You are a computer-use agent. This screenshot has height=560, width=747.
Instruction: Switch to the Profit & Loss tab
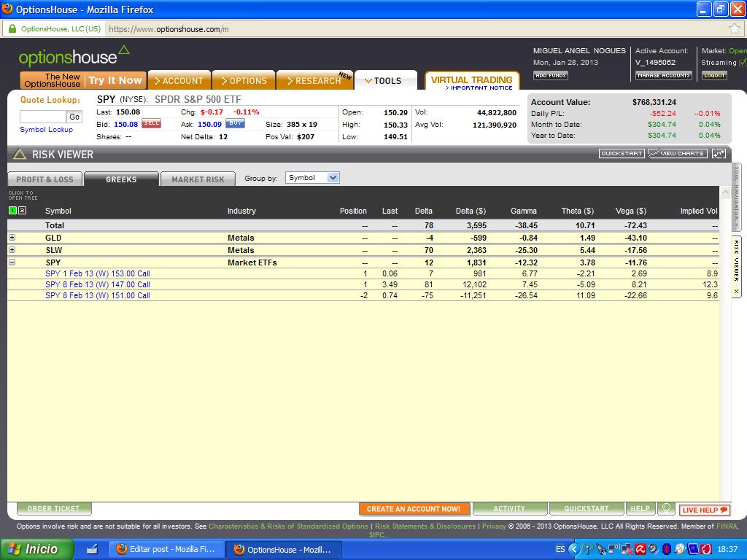point(44,179)
